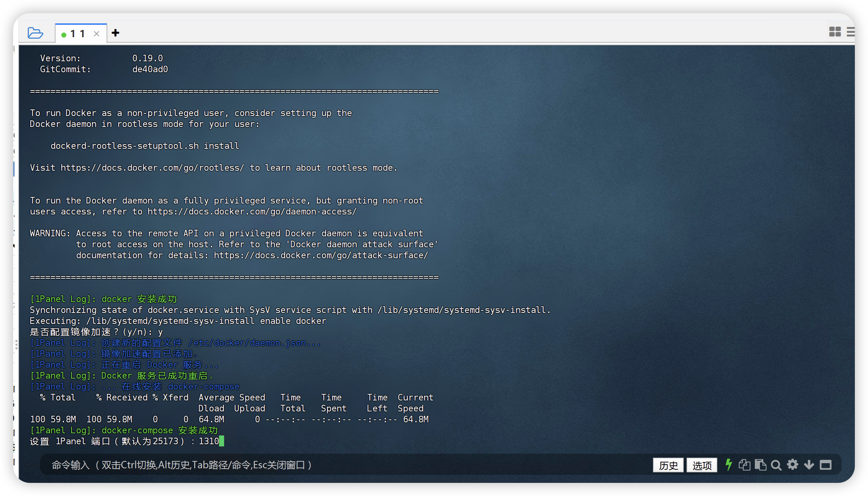The height and width of the screenshot is (496, 868).
Task: Click the "镜像加速配置已添加" log line
Action: click(114, 354)
